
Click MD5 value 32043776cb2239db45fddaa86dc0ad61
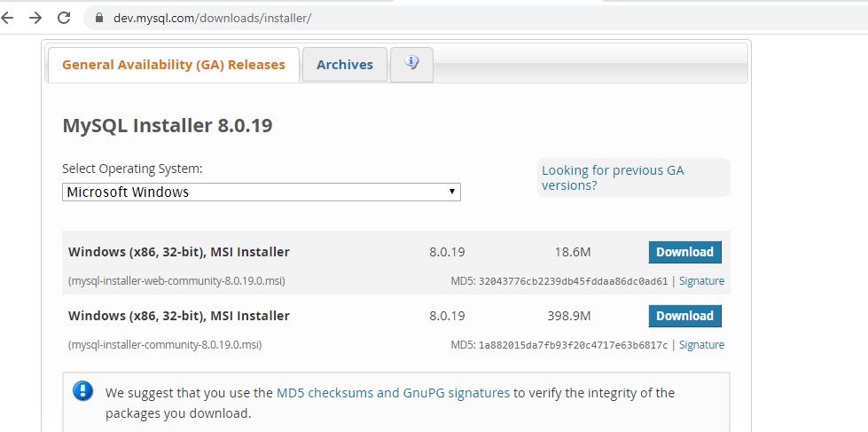click(x=573, y=281)
